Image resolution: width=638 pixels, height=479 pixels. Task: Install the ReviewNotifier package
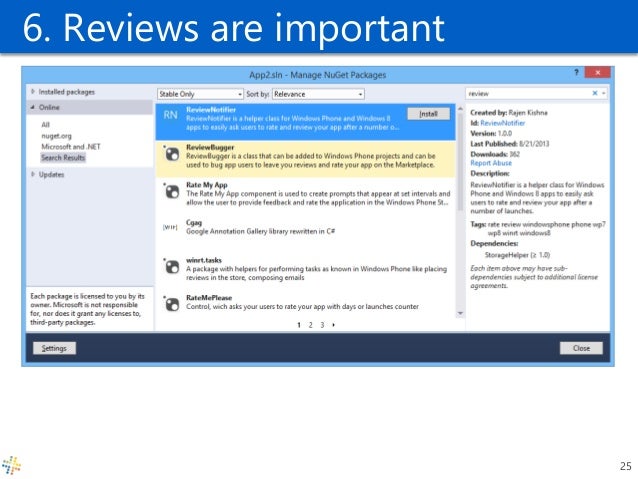point(428,114)
